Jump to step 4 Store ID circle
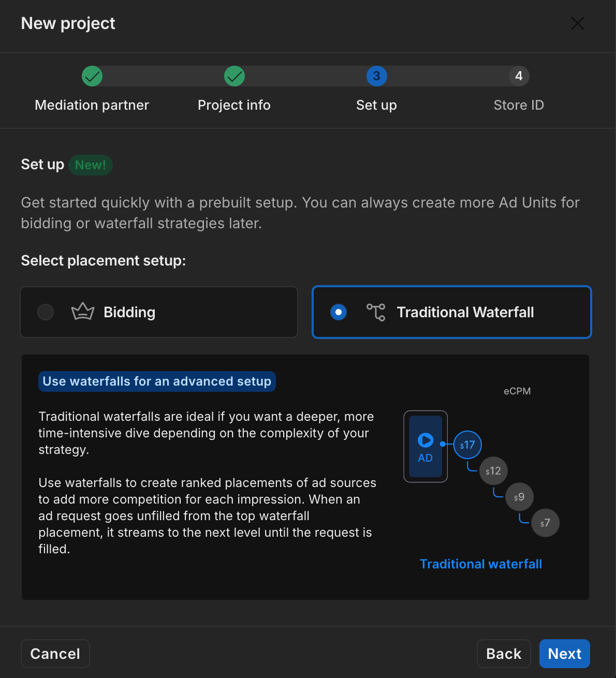This screenshot has width=616, height=678. point(519,76)
